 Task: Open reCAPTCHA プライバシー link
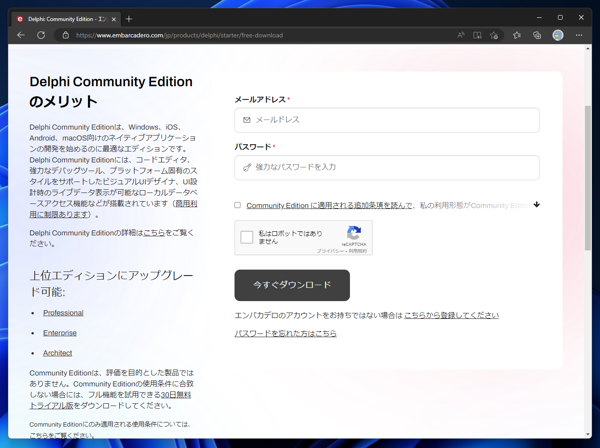pos(329,251)
